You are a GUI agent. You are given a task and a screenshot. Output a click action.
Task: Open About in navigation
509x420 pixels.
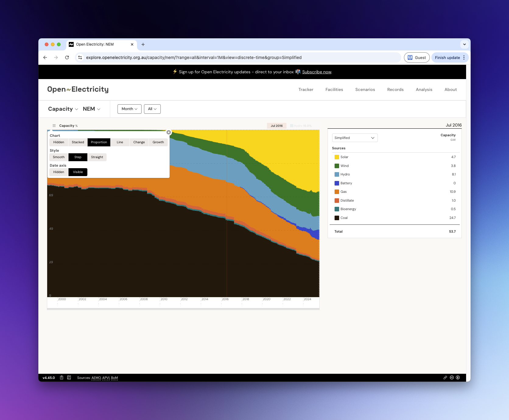coord(451,89)
